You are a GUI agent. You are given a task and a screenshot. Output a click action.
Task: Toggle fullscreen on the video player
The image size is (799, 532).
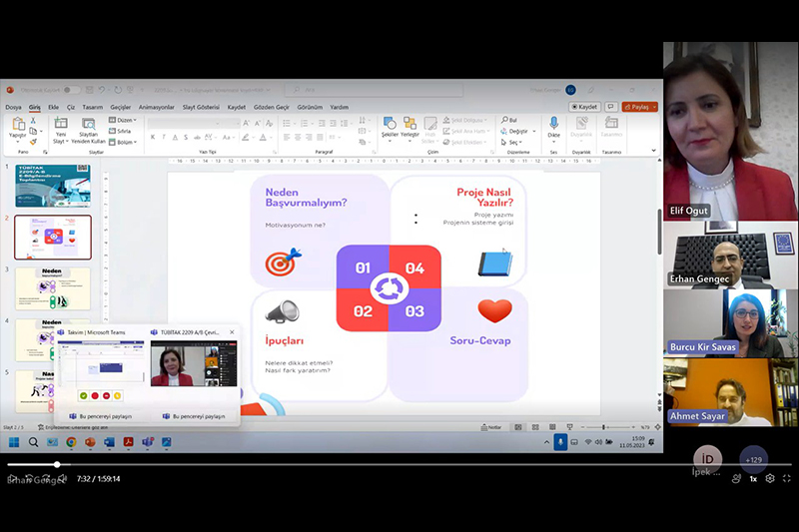point(787,479)
